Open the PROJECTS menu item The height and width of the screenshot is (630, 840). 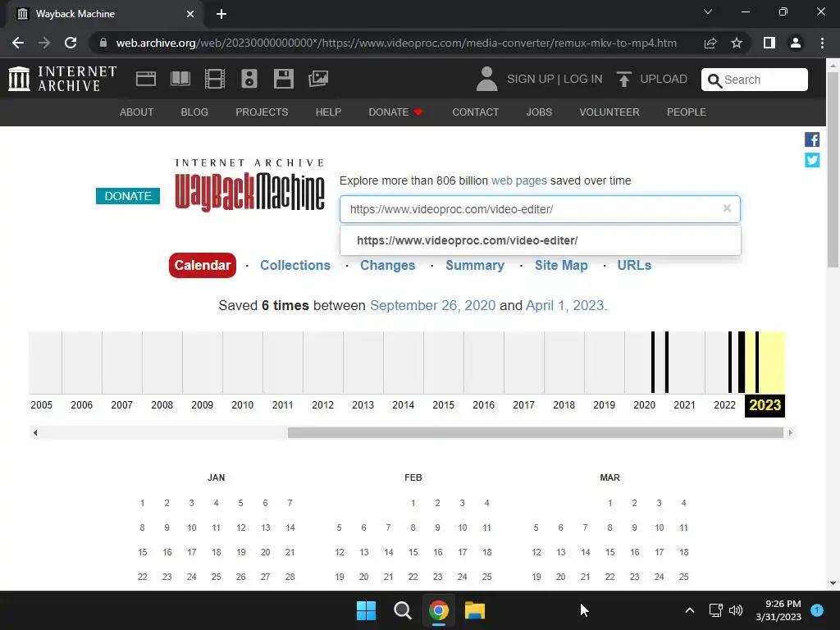coord(262,112)
